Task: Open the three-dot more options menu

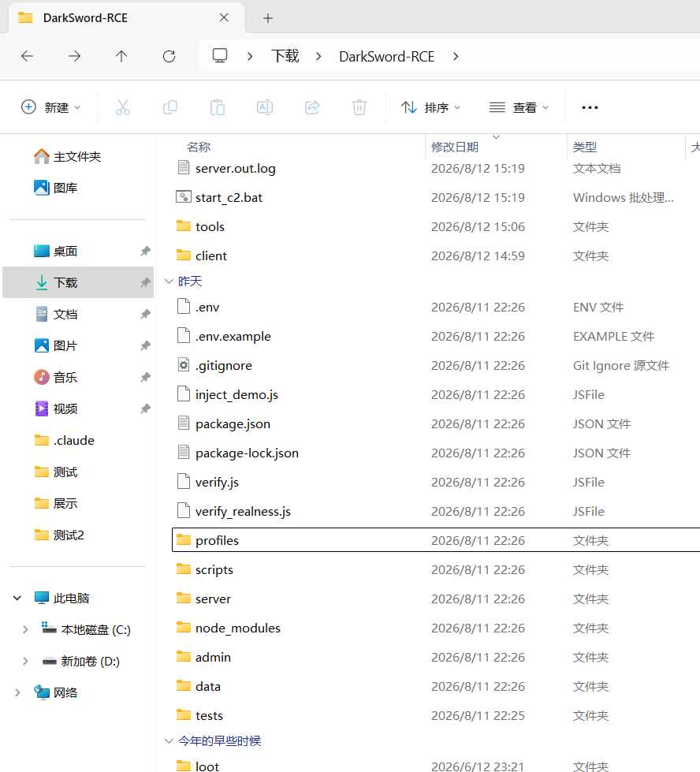Action: 590,107
